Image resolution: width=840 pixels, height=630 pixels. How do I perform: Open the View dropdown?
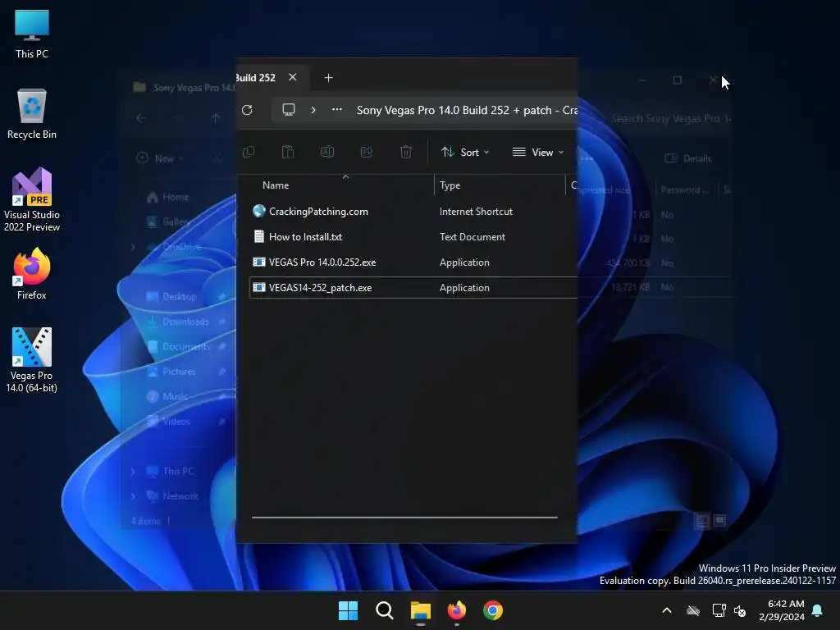coord(538,152)
